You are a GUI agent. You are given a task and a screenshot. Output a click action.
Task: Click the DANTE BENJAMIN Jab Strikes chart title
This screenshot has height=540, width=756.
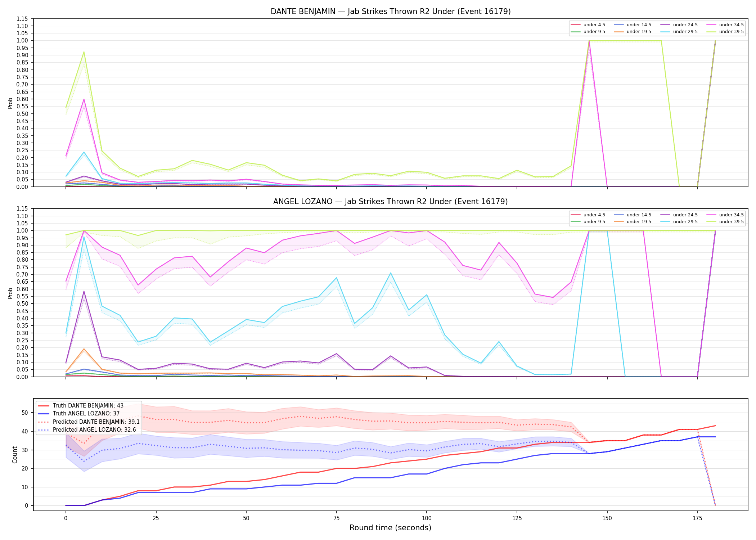coord(391,12)
